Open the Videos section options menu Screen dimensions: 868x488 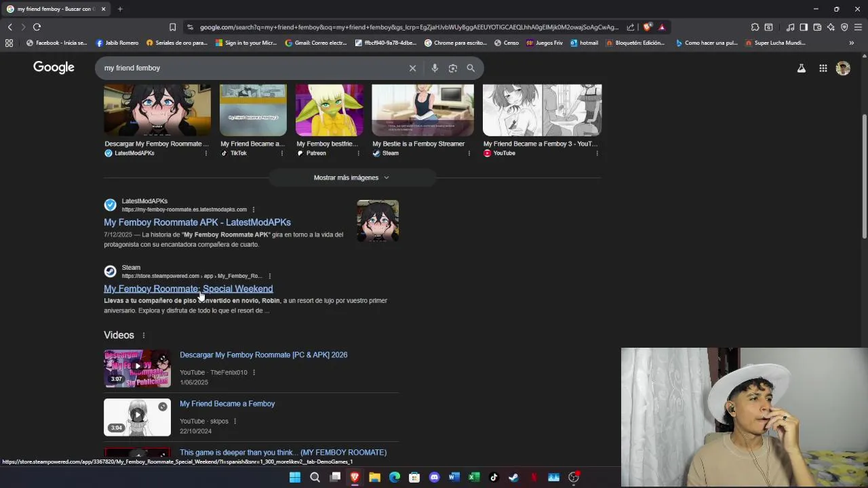pos(143,335)
